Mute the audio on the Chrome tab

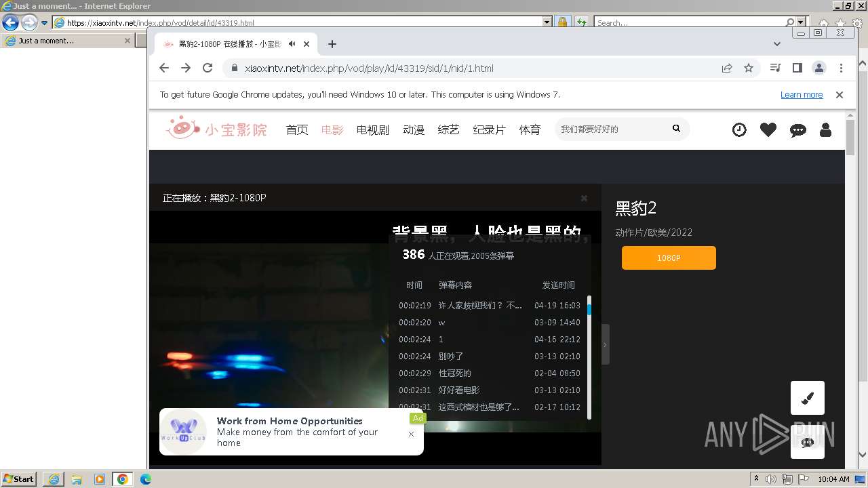click(292, 44)
